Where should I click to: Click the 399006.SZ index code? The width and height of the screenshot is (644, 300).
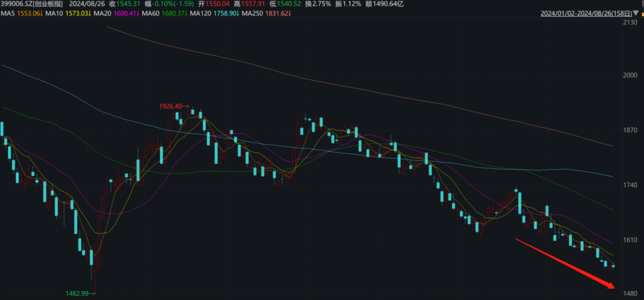pos(17,4)
